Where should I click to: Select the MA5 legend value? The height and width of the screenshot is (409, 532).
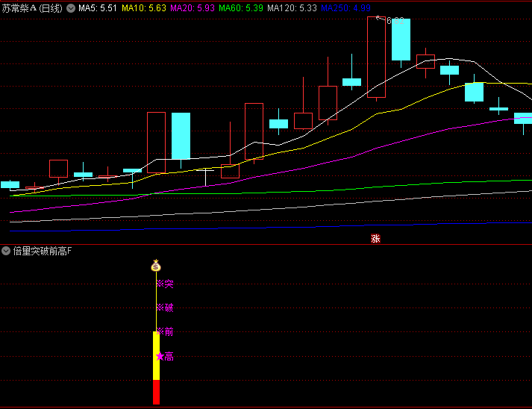point(97,8)
